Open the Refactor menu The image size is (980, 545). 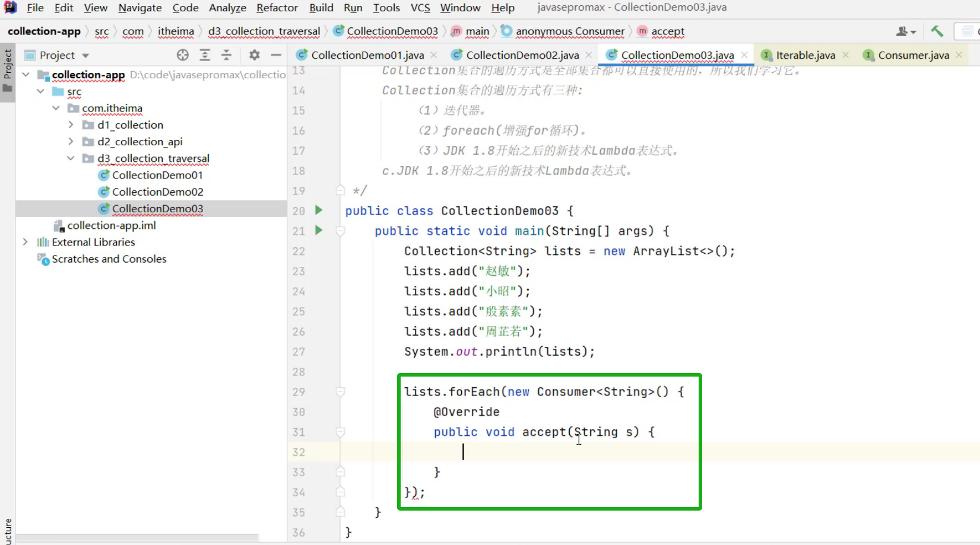[x=277, y=8]
